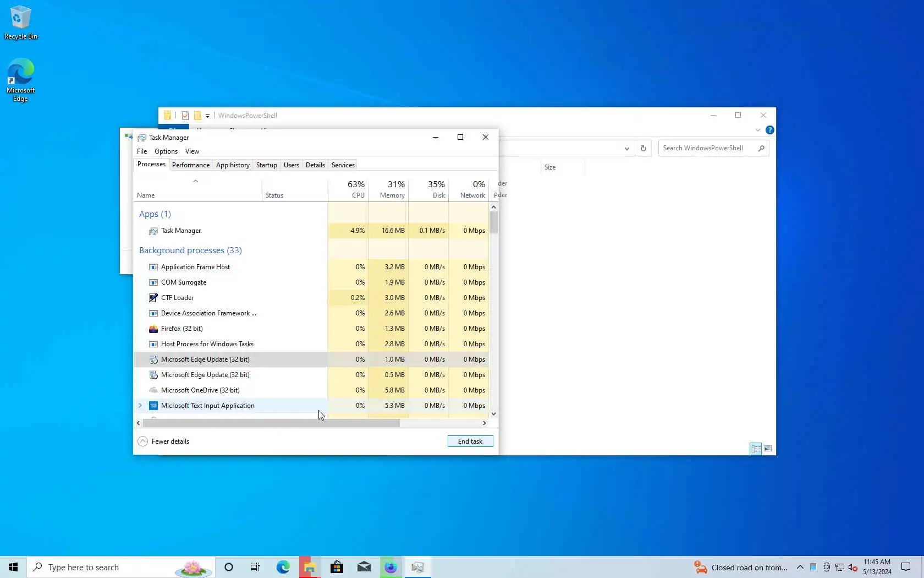Switch Explorer to details view icon
The height and width of the screenshot is (578, 924).
(756, 449)
